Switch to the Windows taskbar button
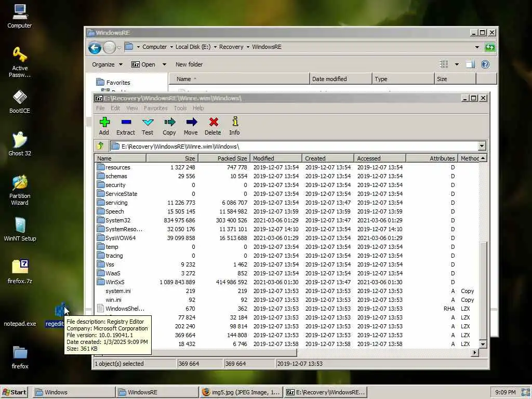Image resolution: width=532 pixels, height=399 pixels. pyautogui.click(x=74, y=392)
